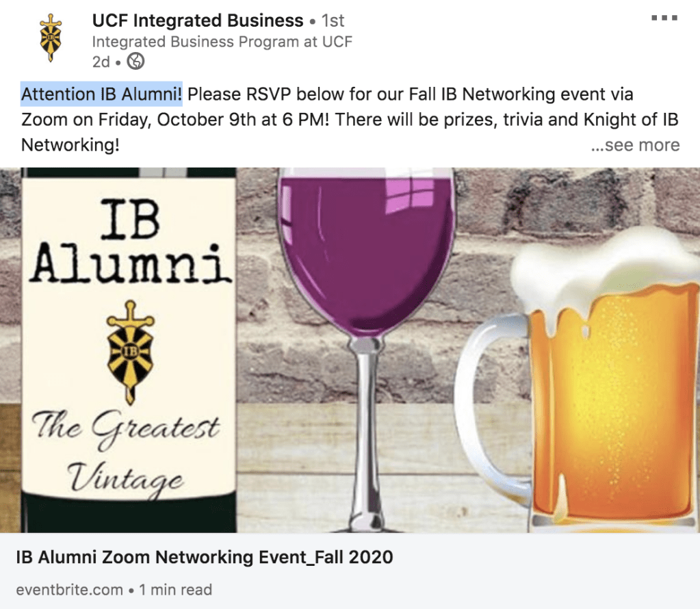The width and height of the screenshot is (700, 609).
Task: Open "IB Alumni Zoom Networking Event_Fall 2020" title
Action: (205, 557)
